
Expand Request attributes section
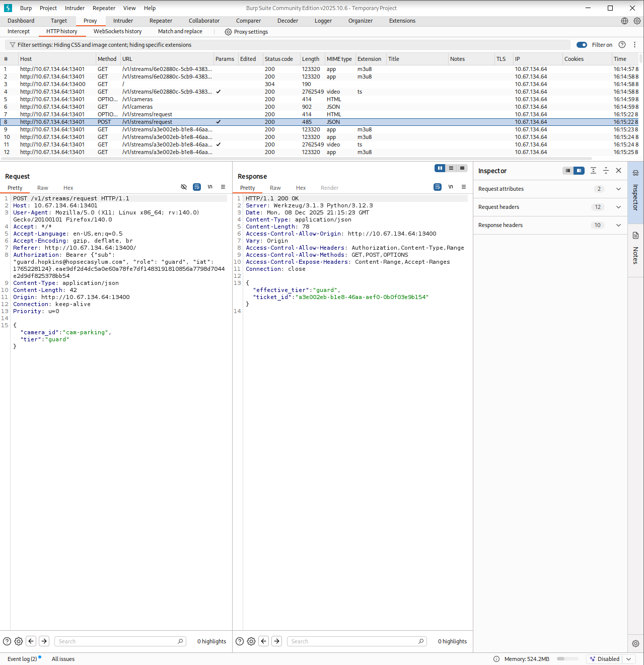(x=618, y=189)
